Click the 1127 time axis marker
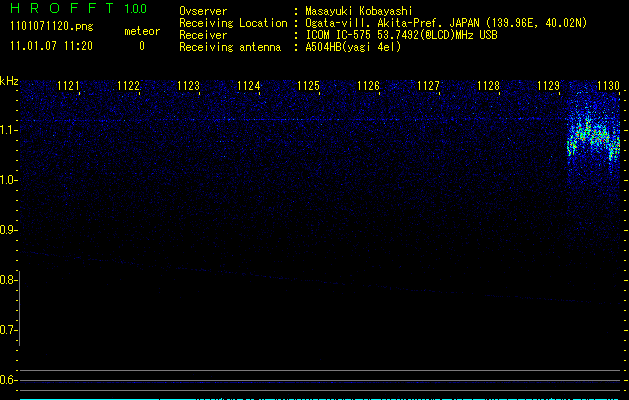This screenshot has width=629, height=400. (x=428, y=86)
